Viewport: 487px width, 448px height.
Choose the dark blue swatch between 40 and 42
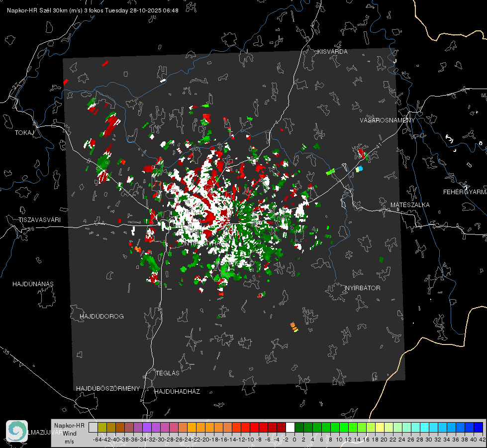pyautogui.click(x=479, y=427)
